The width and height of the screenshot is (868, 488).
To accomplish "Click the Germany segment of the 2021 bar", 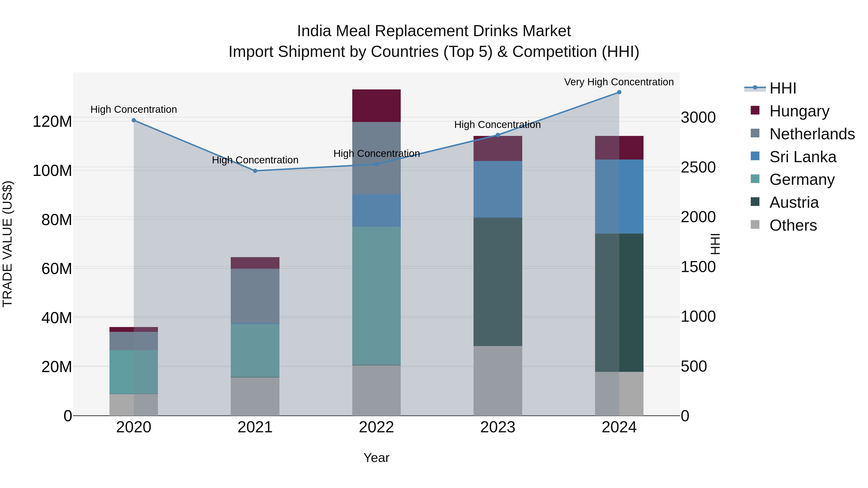I will 255,351.
